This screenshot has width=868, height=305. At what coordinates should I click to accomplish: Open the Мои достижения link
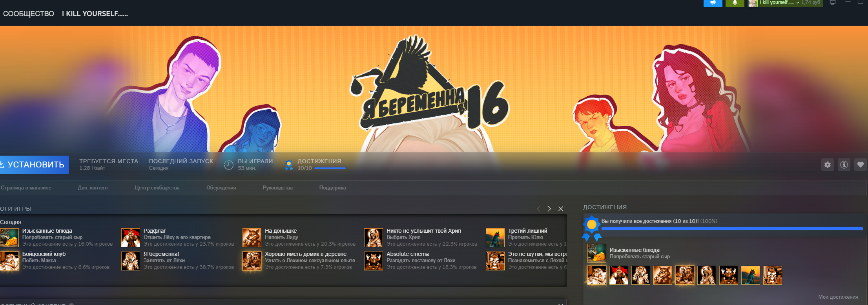click(x=838, y=297)
